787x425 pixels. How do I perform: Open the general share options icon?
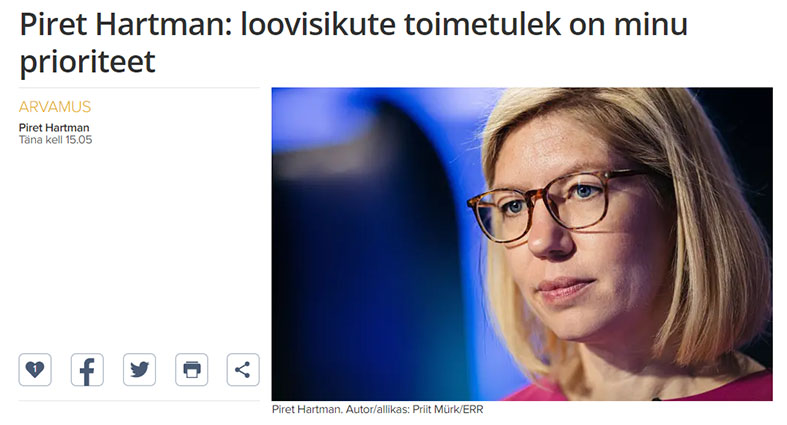click(243, 370)
